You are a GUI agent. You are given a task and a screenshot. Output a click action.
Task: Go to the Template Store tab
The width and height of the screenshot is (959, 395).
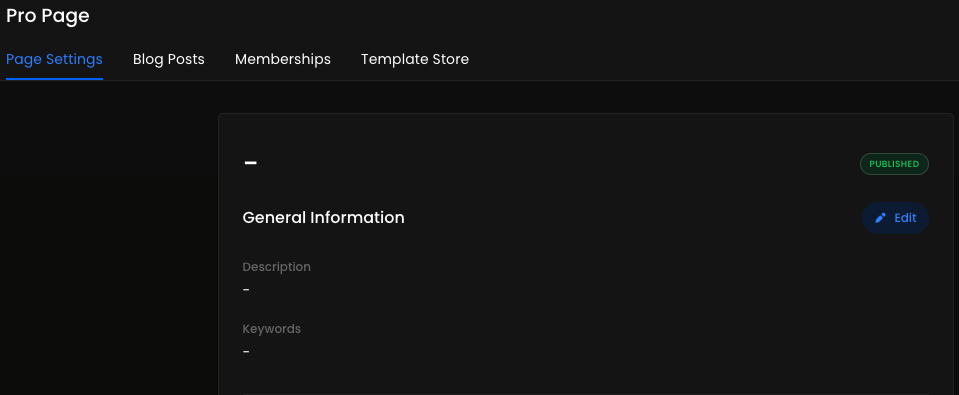coord(415,59)
